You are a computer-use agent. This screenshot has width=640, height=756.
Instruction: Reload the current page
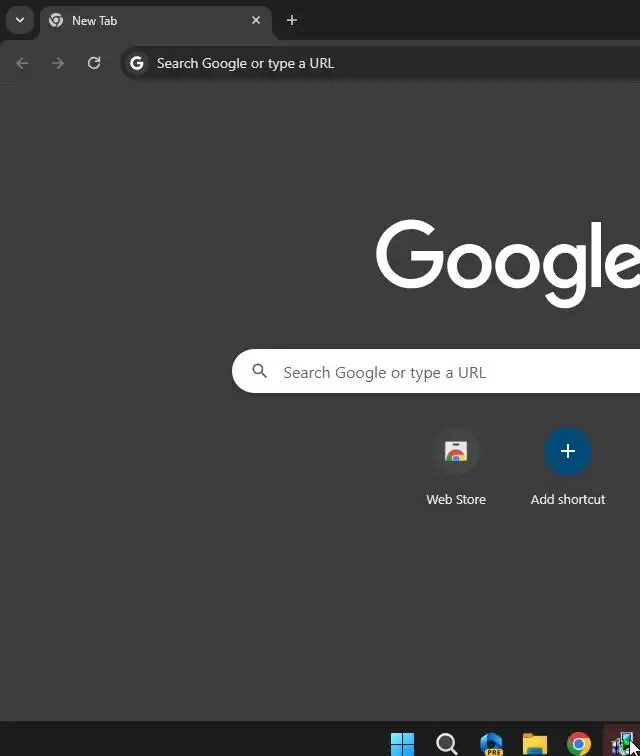point(94,63)
